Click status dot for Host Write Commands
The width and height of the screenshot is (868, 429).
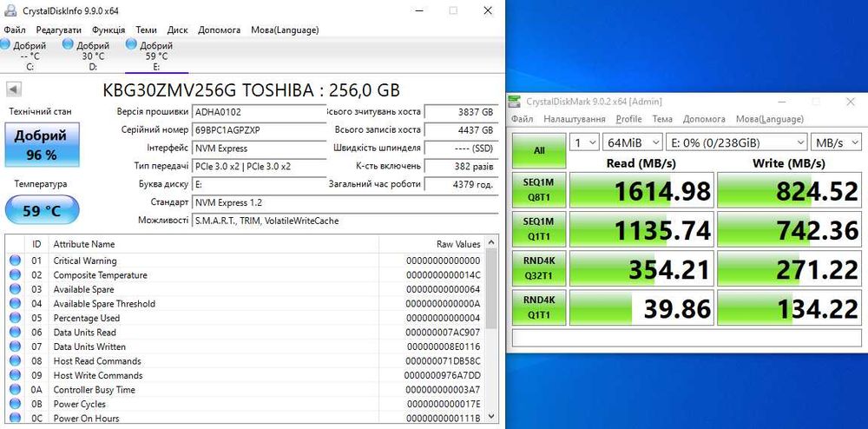pos(15,375)
